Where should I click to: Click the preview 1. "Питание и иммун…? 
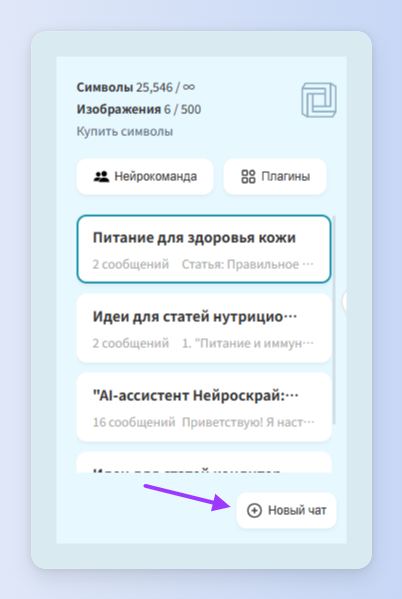[x=248, y=343]
